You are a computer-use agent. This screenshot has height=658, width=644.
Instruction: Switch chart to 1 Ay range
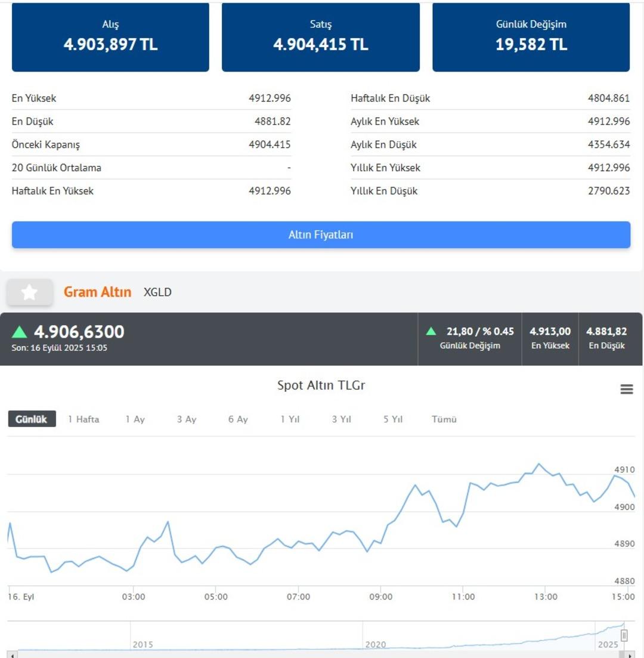135,419
